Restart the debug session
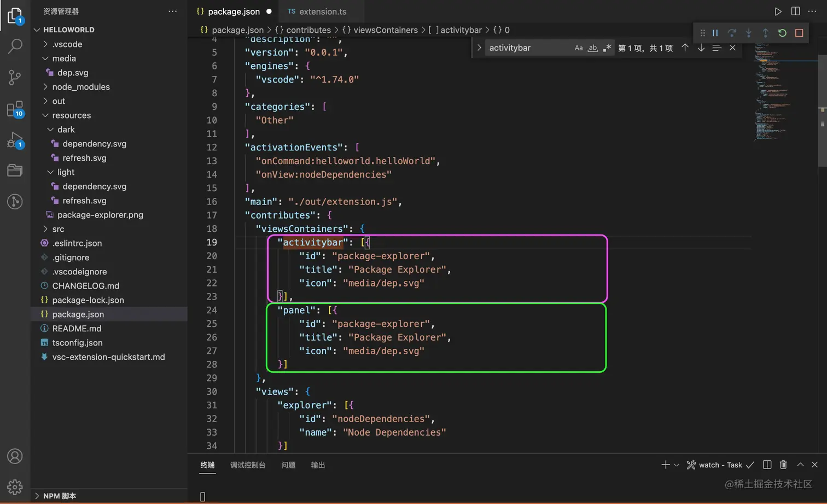Viewport: 827px width, 504px height. point(782,33)
